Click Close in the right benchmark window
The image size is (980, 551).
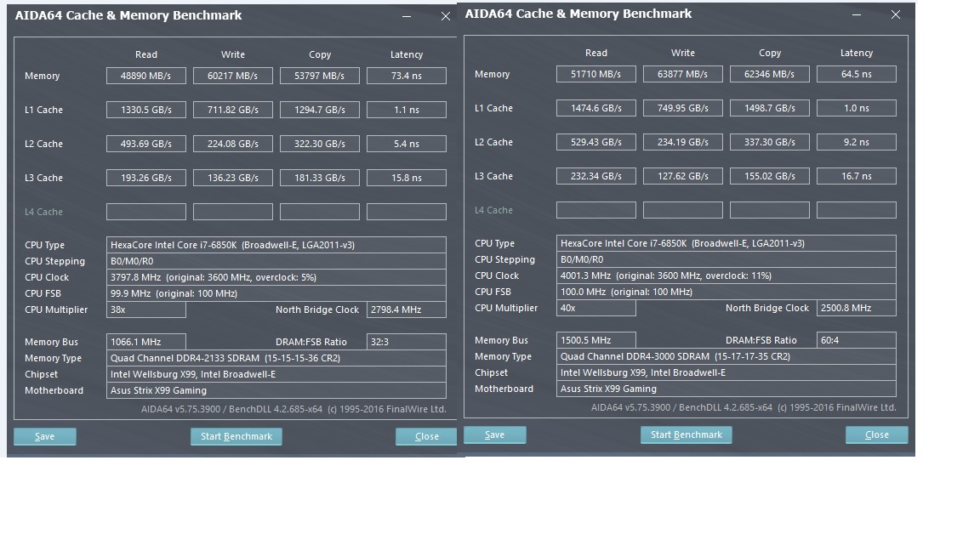pyautogui.click(x=877, y=435)
